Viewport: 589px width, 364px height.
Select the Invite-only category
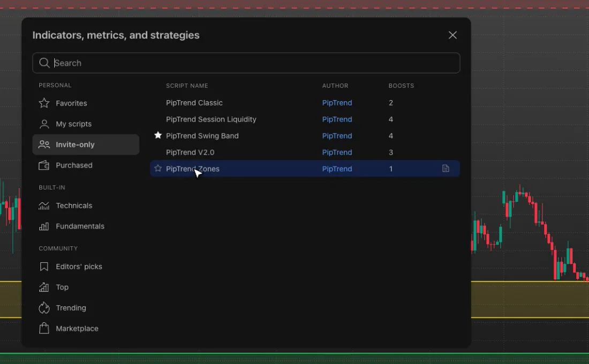coord(86,145)
